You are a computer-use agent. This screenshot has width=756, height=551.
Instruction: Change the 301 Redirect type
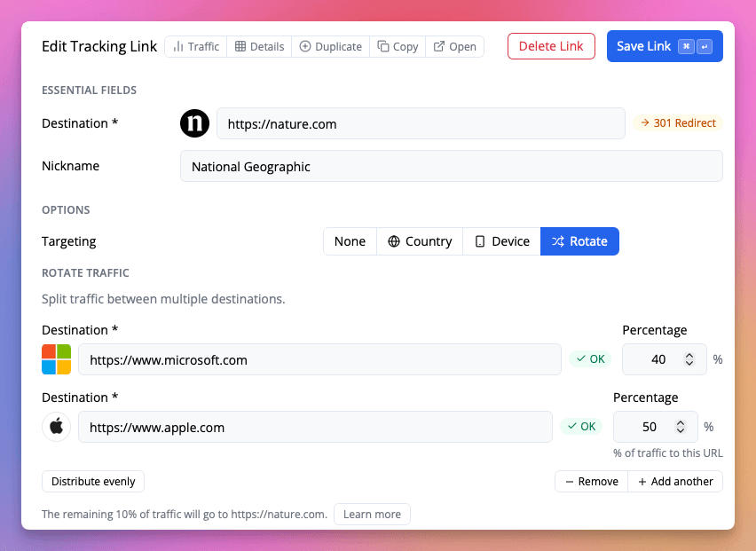coord(678,123)
